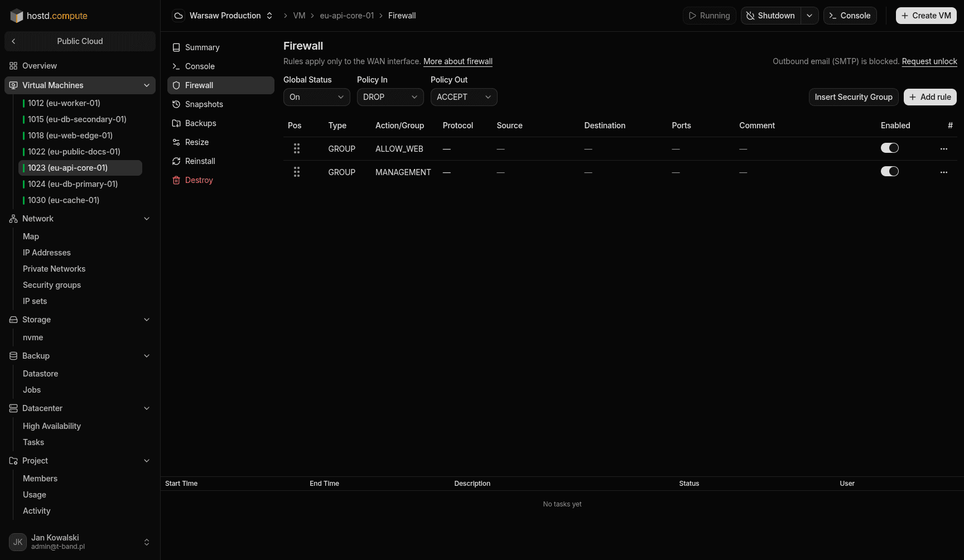Collapse the Network section chevron
The height and width of the screenshot is (560, 964).
(147, 219)
